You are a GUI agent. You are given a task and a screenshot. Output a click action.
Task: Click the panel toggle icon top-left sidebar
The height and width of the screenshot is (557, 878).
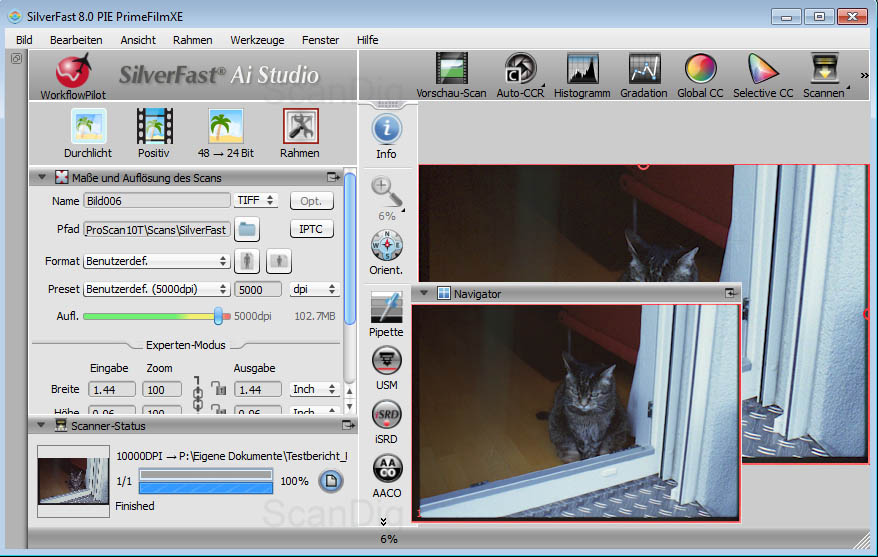click(16, 58)
